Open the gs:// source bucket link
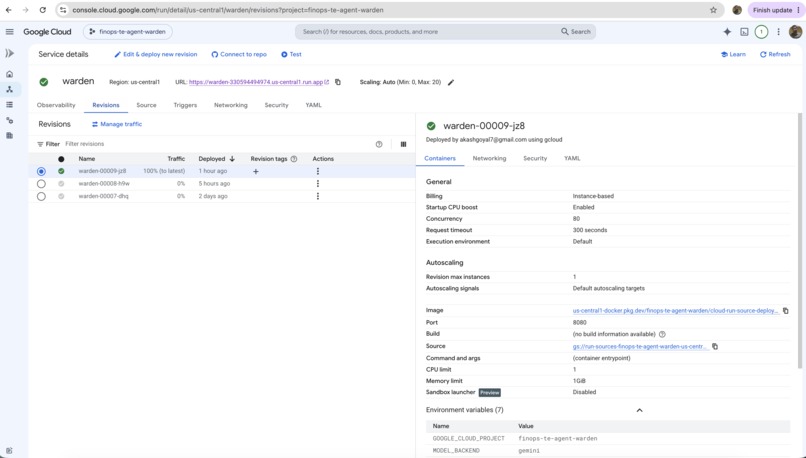The image size is (806, 458). coord(640,346)
